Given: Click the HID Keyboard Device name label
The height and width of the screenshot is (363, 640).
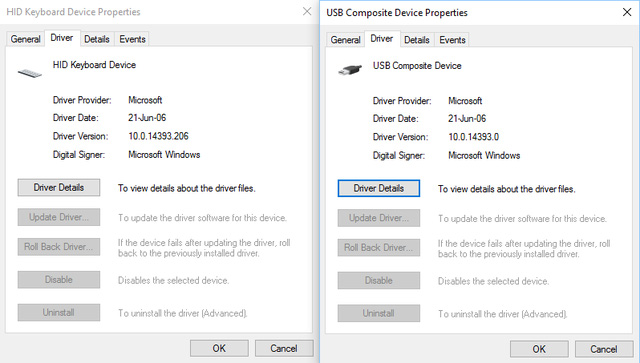Looking at the screenshot, I should 94,65.
